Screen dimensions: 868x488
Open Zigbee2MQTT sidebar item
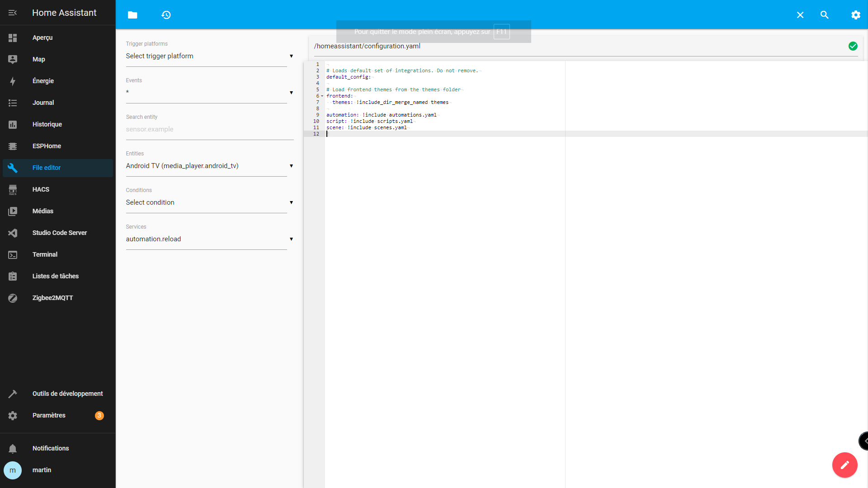52,298
